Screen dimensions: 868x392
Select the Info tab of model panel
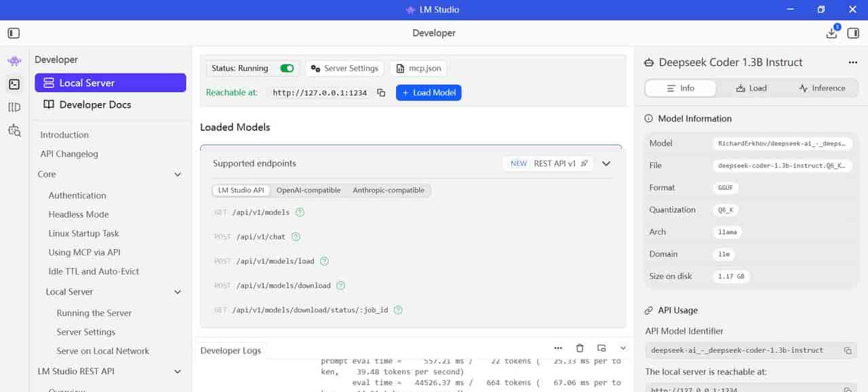680,88
